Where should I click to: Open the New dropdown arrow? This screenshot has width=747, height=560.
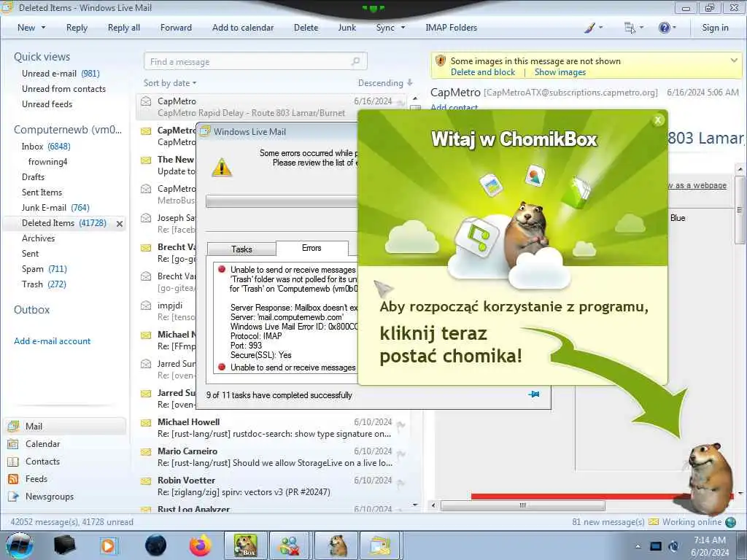[43, 28]
